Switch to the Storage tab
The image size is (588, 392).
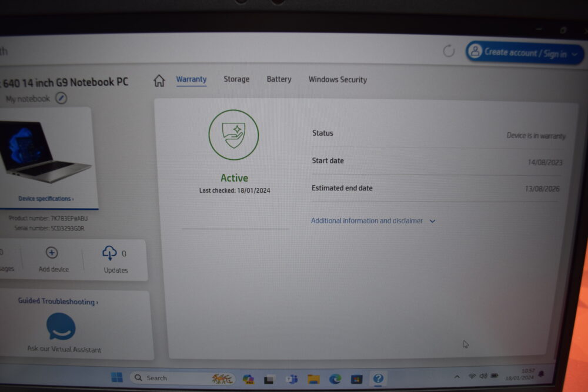coord(236,79)
